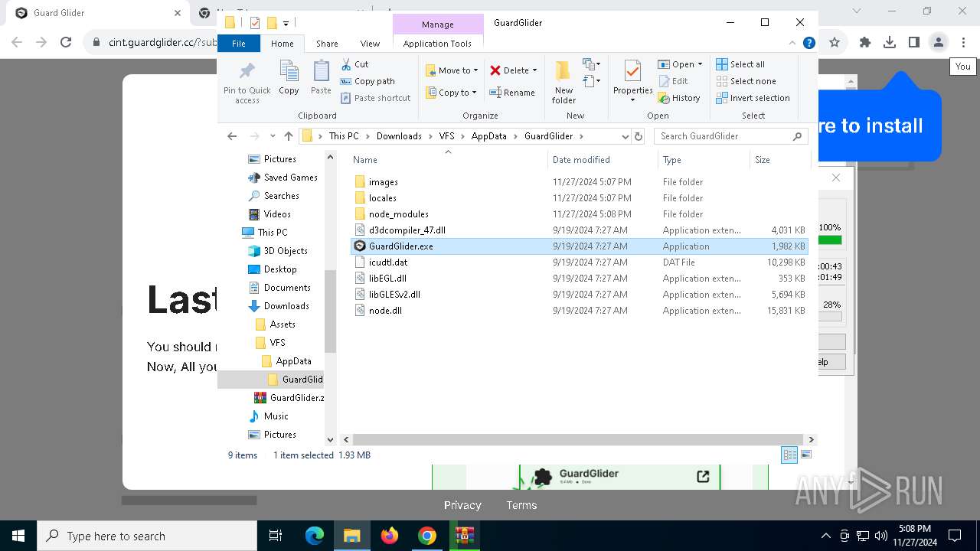This screenshot has height=551, width=980.
Task: Collapse the ribbon with chevron arrow
Action: (792, 44)
